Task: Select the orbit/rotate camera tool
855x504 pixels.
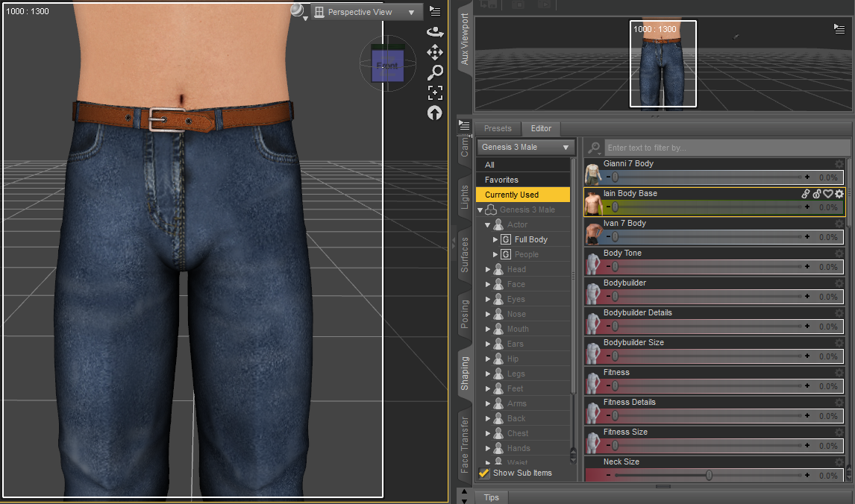Action: coord(435,32)
